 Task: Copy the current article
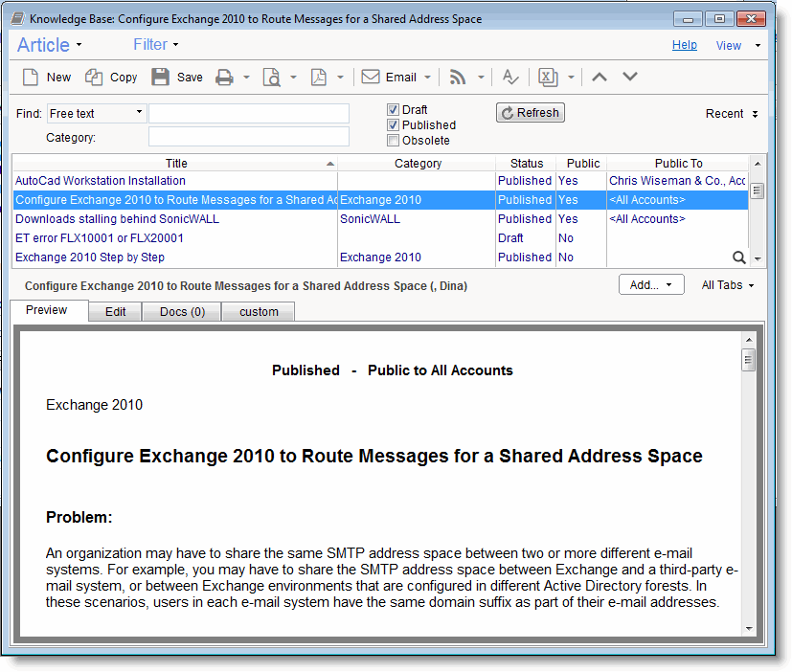pos(109,77)
